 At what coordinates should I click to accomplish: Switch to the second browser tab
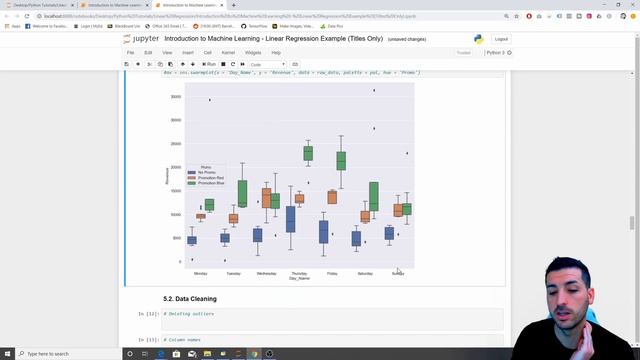114,5
